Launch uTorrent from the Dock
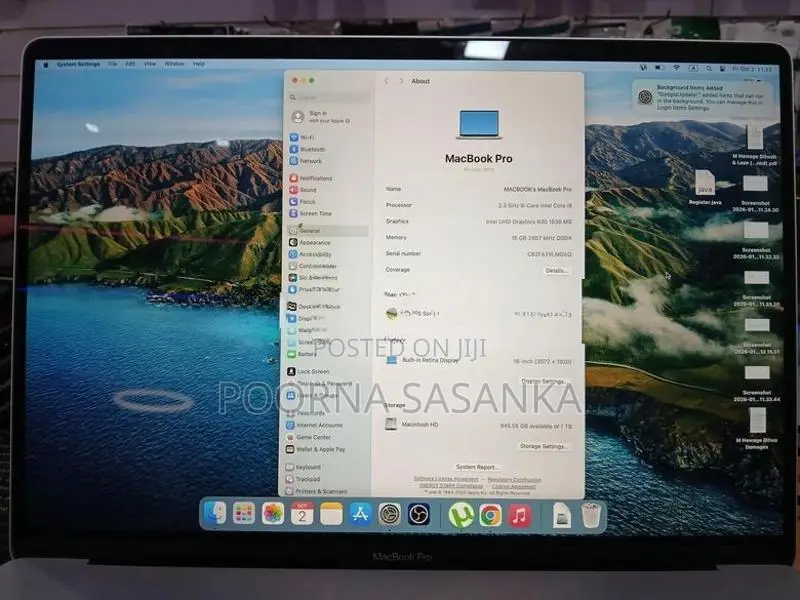The height and width of the screenshot is (600, 800). click(x=461, y=515)
